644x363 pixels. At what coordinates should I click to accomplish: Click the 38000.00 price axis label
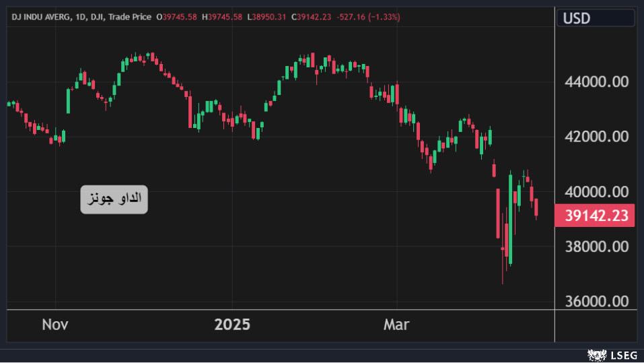596,246
